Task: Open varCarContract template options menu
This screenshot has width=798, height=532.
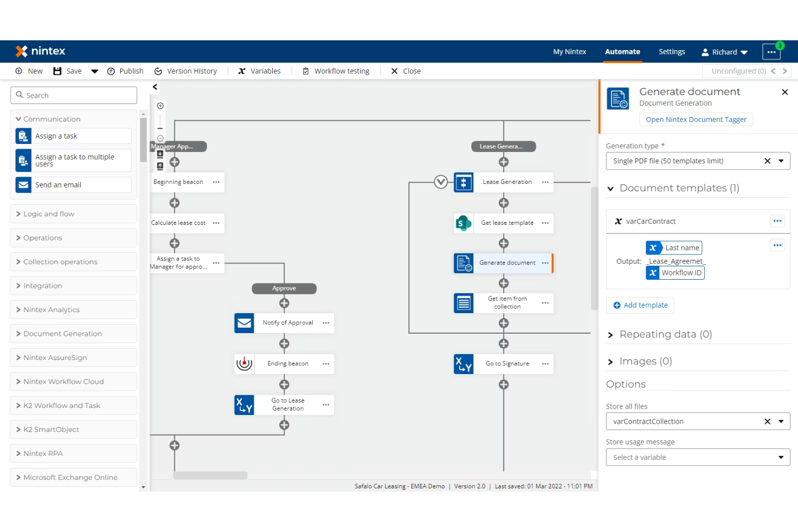Action: click(x=777, y=221)
